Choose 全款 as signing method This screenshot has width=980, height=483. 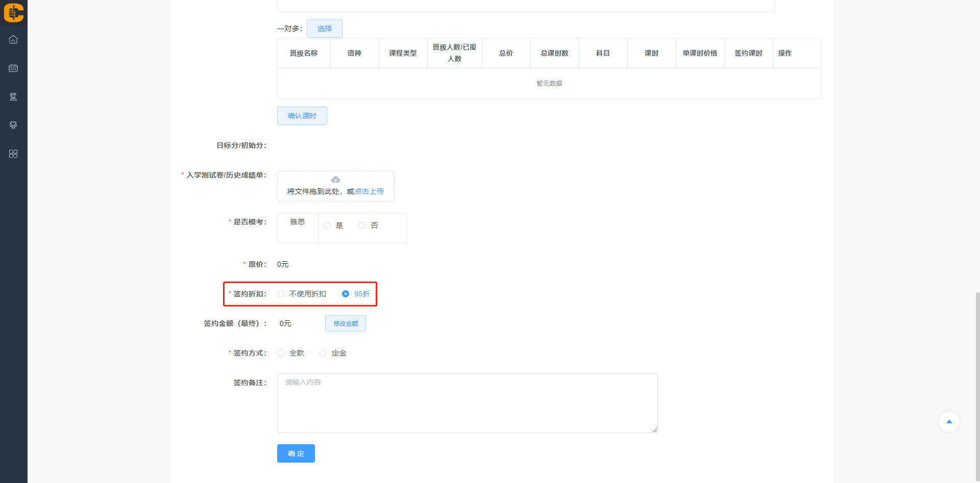tap(281, 353)
